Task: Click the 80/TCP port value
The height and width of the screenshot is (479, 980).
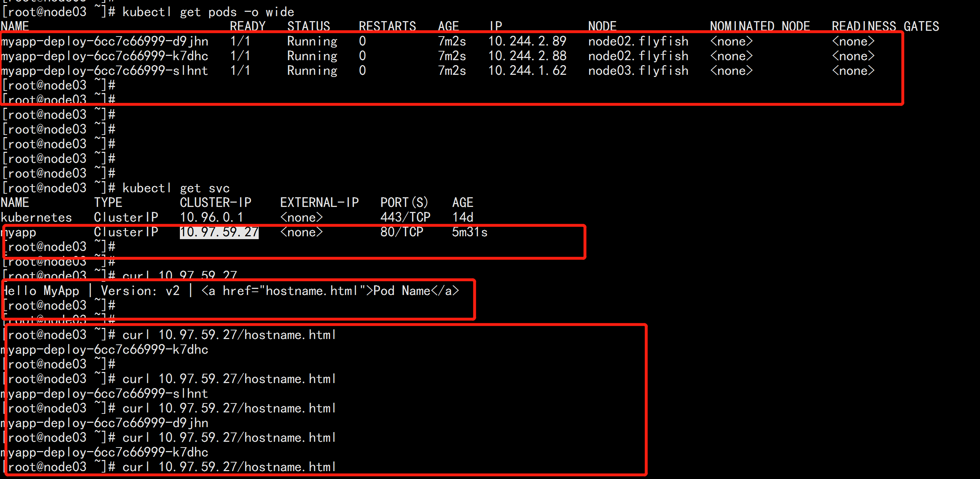Action: 402,232
